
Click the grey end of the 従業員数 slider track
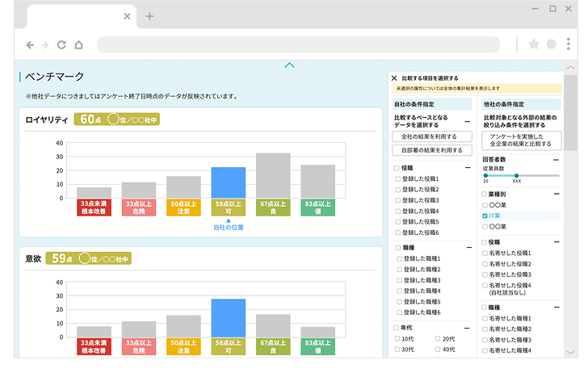coord(539,175)
